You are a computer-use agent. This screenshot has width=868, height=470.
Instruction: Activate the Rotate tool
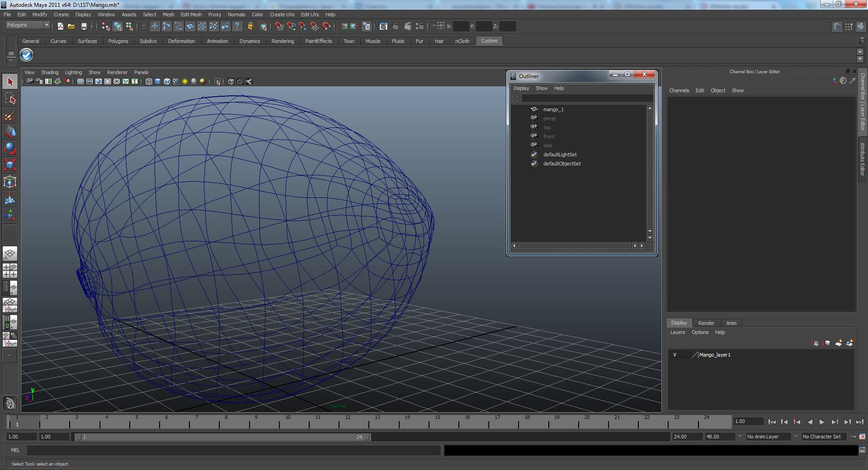click(10, 148)
